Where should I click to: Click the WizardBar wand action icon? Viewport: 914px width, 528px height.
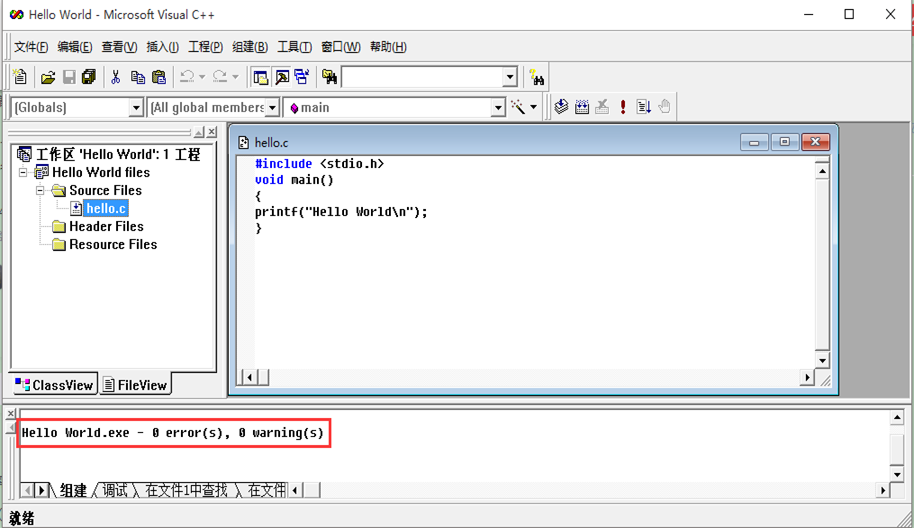518,107
